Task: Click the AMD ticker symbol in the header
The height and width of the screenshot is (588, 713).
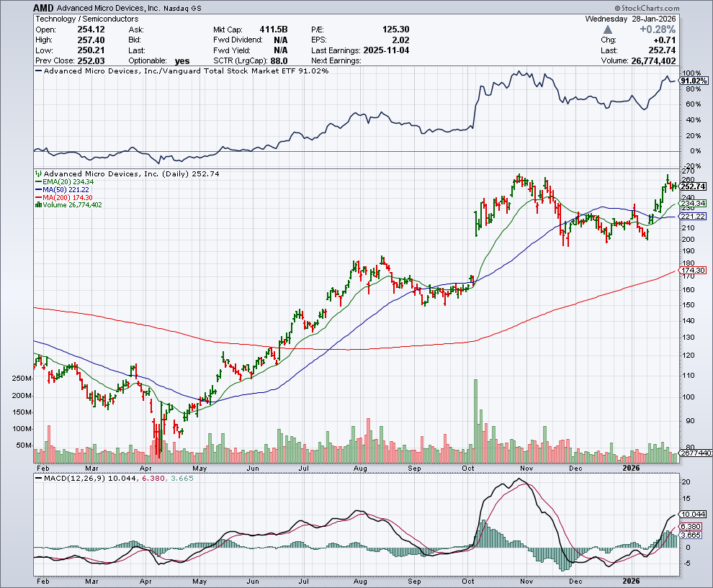Action: [43, 8]
